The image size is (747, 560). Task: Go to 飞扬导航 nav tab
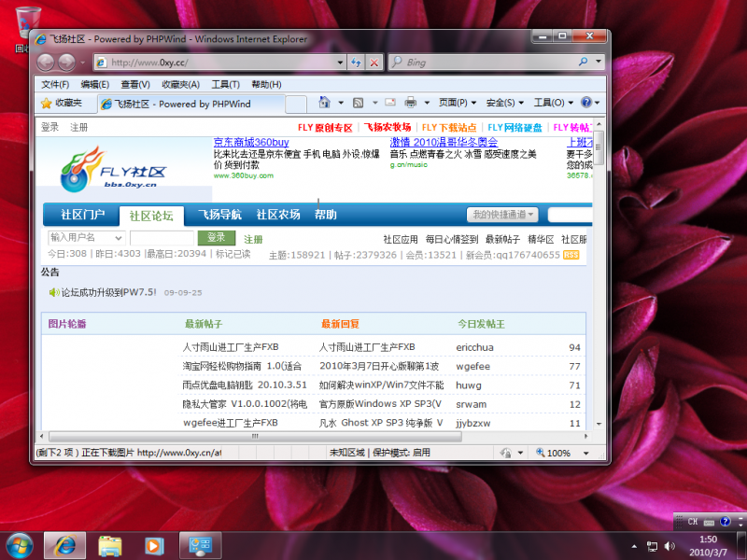pos(219,215)
